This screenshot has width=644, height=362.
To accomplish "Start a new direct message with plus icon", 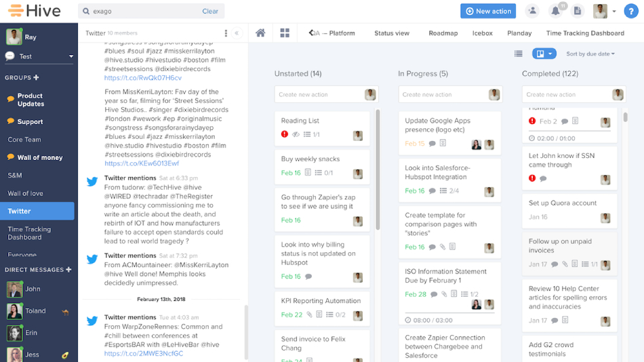I will 68,270.
